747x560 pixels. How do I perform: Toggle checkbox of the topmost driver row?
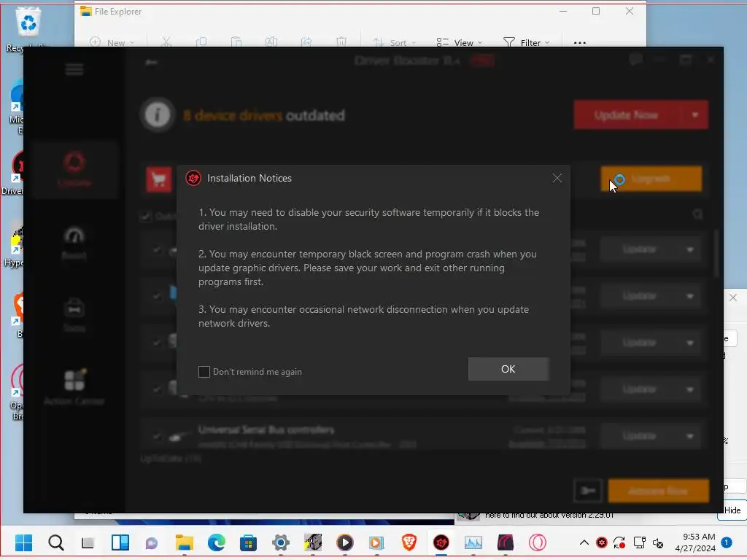click(x=157, y=249)
